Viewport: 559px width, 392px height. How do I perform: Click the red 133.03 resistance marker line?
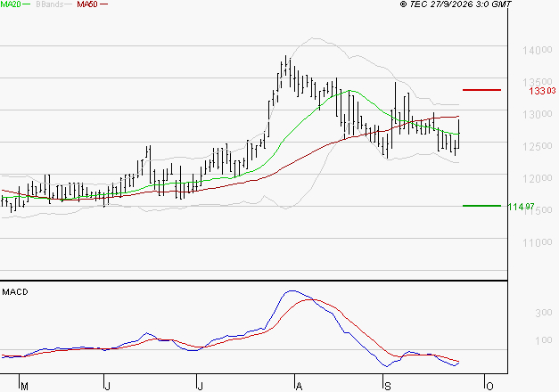click(x=481, y=90)
